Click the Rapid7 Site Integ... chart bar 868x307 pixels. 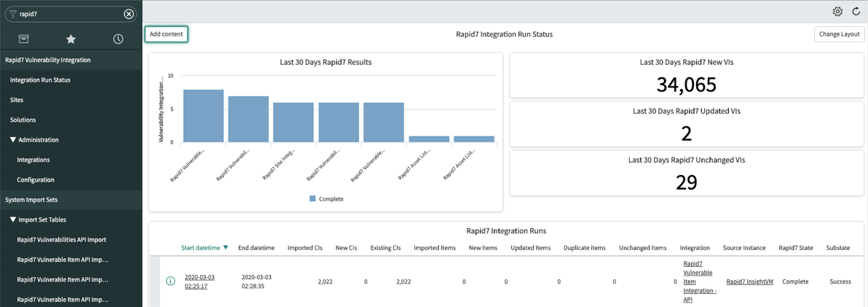tap(293, 123)
